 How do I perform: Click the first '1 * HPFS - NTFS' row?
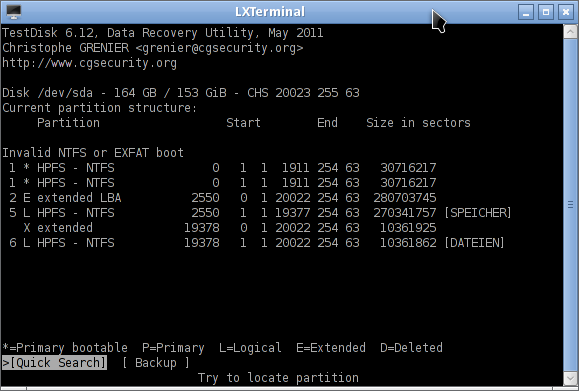click(x=223, y=168)
